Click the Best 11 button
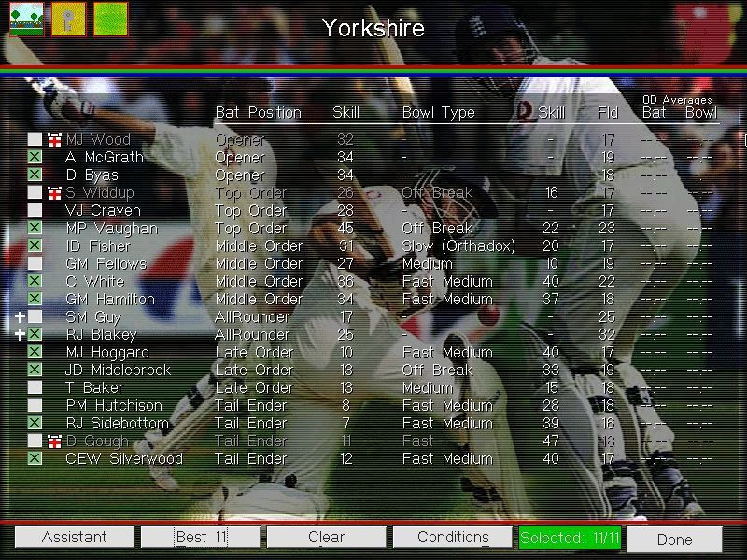 click(201, 538)
